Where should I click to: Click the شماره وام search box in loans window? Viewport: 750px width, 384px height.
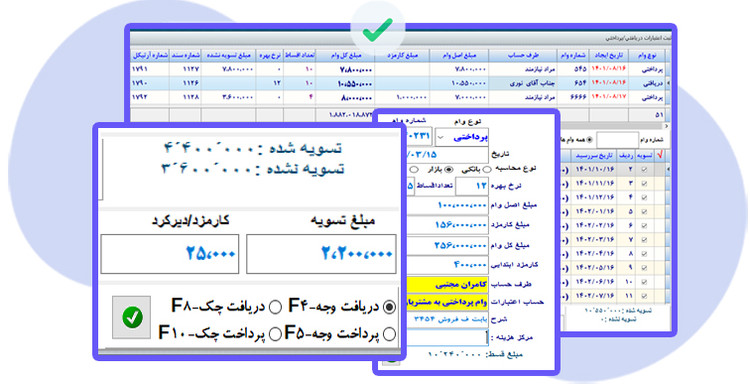[x=618, y=140]
